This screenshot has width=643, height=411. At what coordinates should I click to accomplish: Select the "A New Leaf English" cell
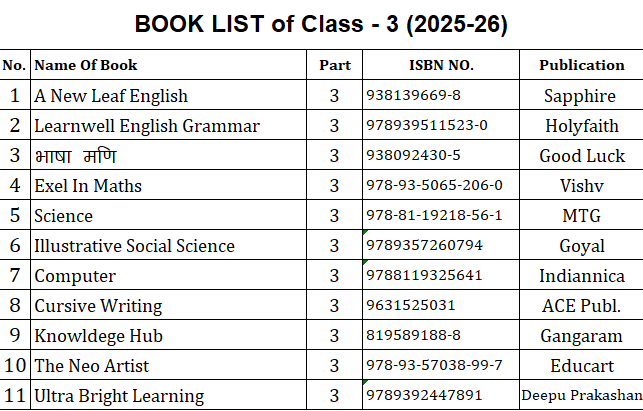[x=111, y=96]
